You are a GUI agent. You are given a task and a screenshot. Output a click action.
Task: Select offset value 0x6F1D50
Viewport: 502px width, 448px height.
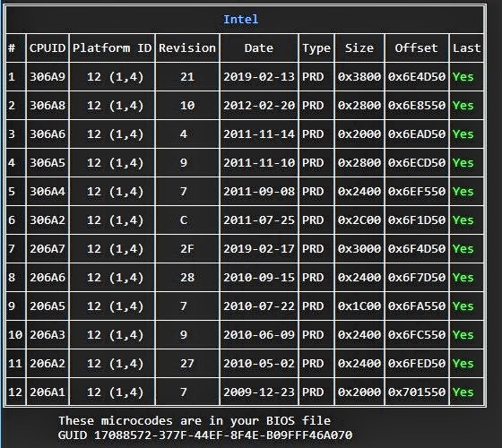tap(417, 220)
